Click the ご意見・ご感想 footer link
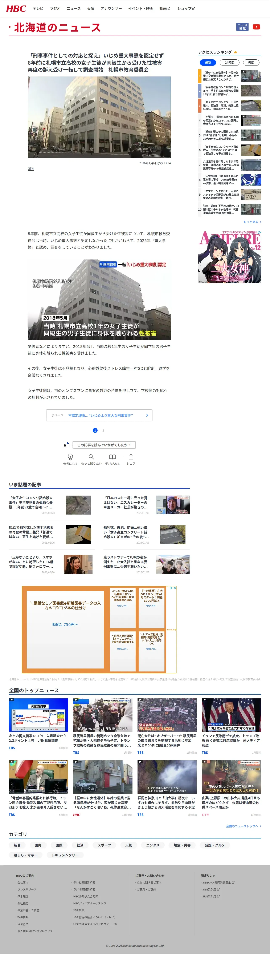 point(147,889)
